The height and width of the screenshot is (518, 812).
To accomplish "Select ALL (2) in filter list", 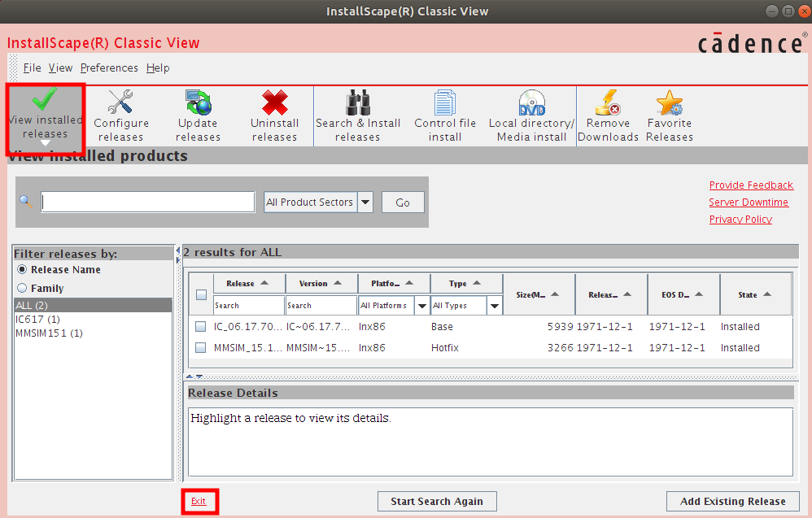I will tap(94, 305).
